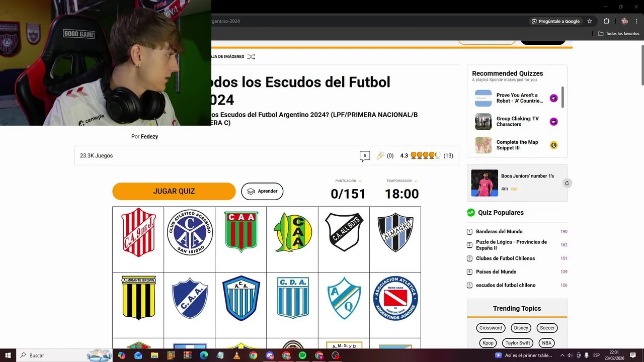
Task: Open the Todos los favoritos folder
Action: tap(619, 34)
